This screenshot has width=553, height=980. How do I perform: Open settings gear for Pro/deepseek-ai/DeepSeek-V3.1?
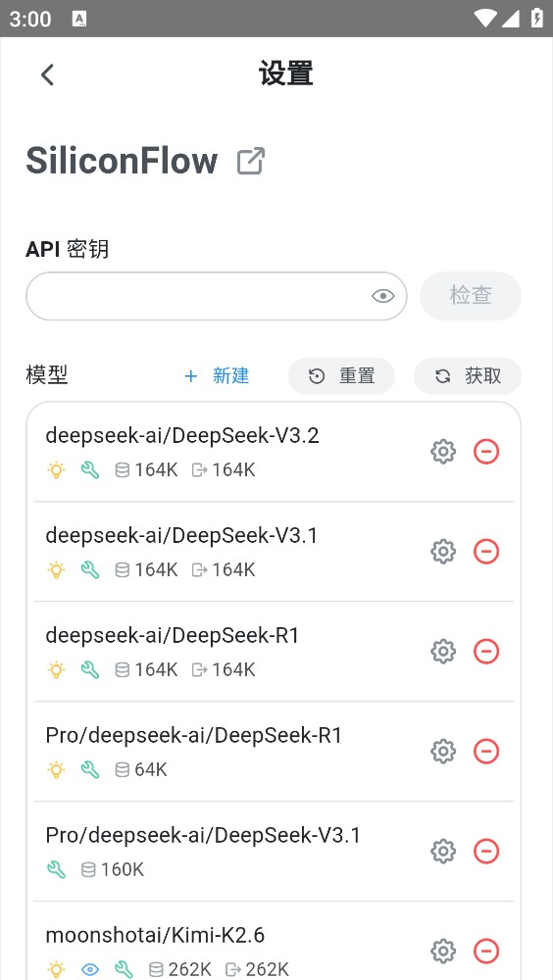click(443, 852)
